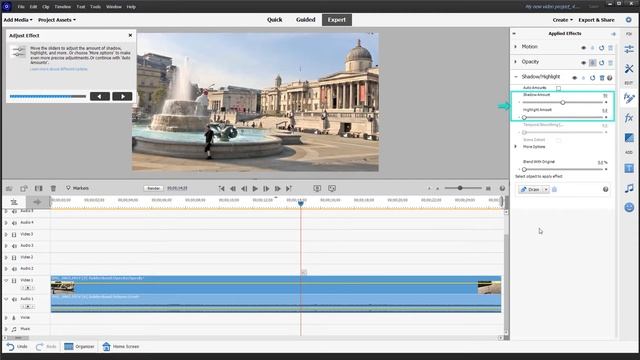Viewport: 640px width, 360px height.
Task: Select the Expert view tab
Action: [337, 20]
